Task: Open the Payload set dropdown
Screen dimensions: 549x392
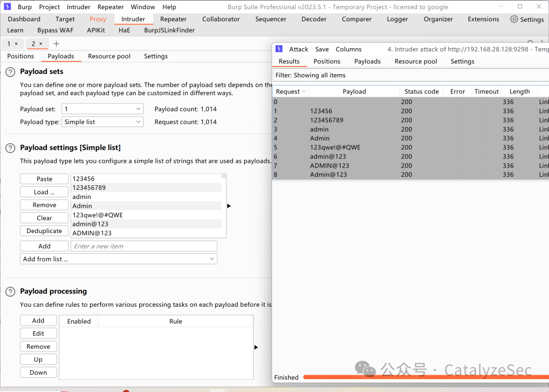Action: pyautogui.click(x=103, y=109)
